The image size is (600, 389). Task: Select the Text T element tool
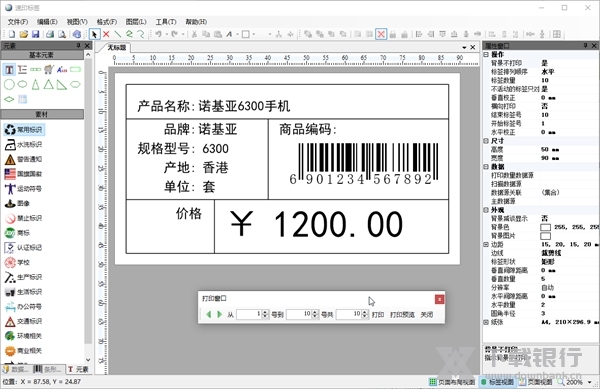pyautogui.click(x=9, y=70)
